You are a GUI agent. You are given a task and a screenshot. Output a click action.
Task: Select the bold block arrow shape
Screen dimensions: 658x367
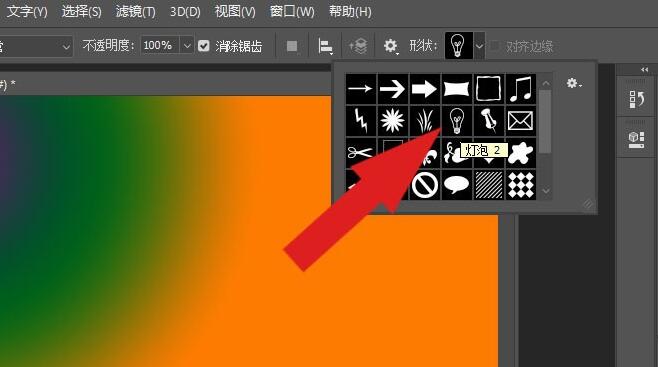coord(425,89)
